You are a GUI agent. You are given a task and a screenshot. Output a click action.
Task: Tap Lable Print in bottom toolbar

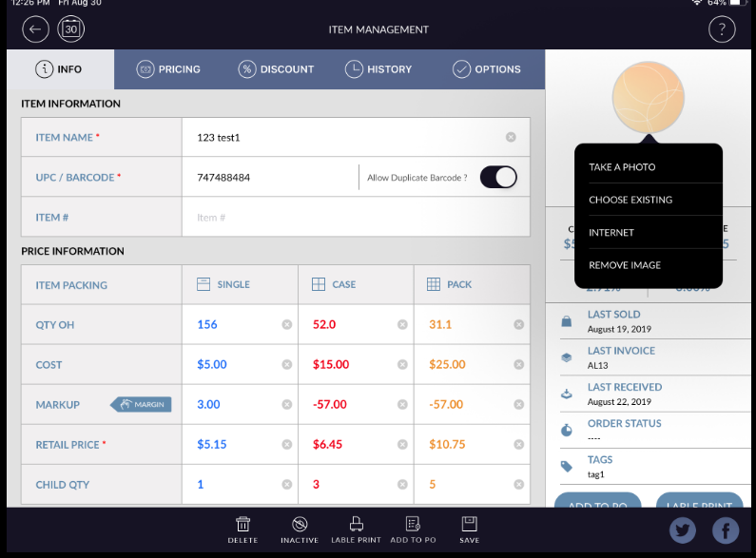356,529
